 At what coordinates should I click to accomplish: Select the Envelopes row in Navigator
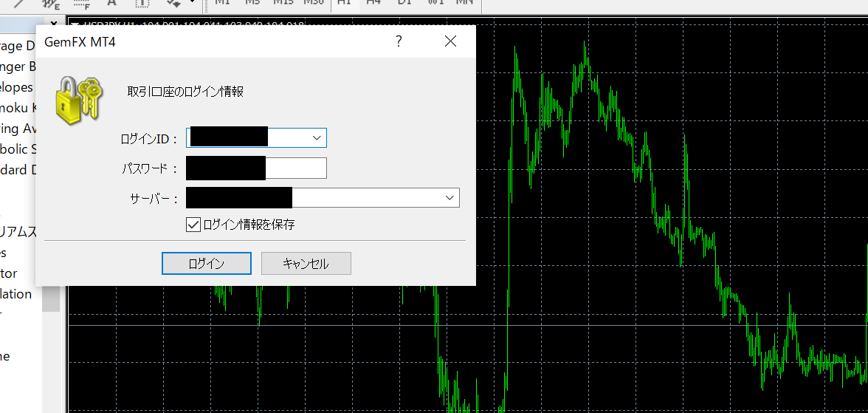coord(18,88)
